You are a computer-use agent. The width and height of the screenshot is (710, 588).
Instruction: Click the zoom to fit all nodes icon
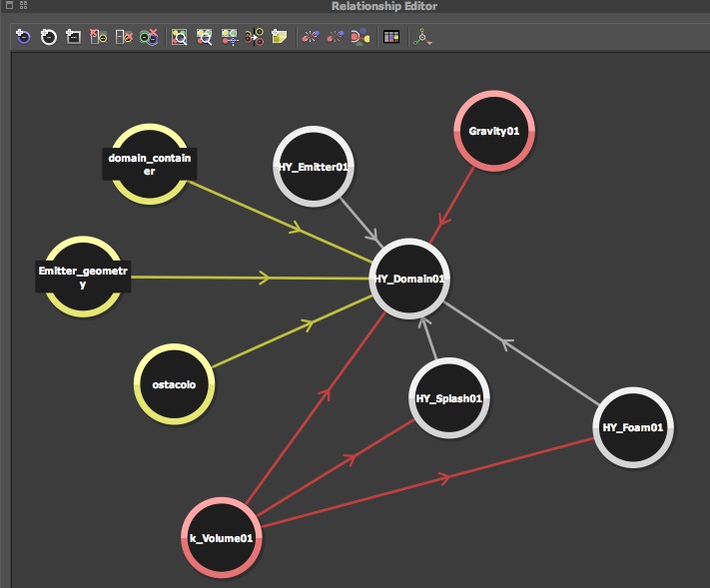pyautogui.click(x=180, y=37)
